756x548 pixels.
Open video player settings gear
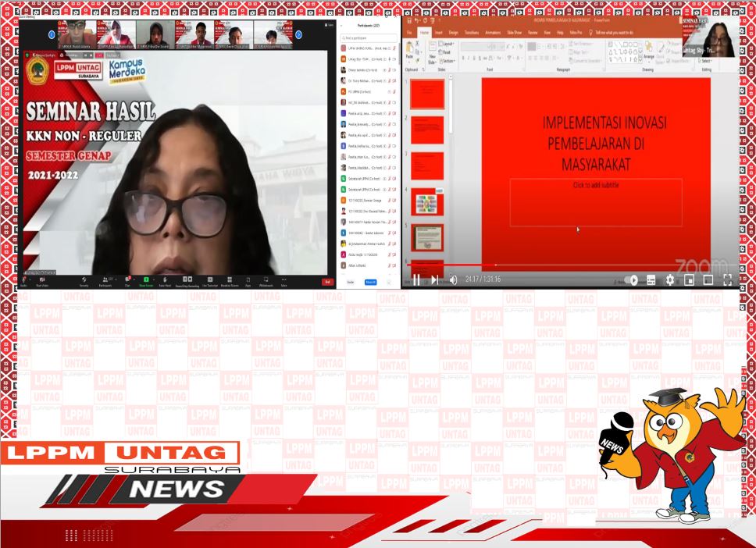pos(669,280)
